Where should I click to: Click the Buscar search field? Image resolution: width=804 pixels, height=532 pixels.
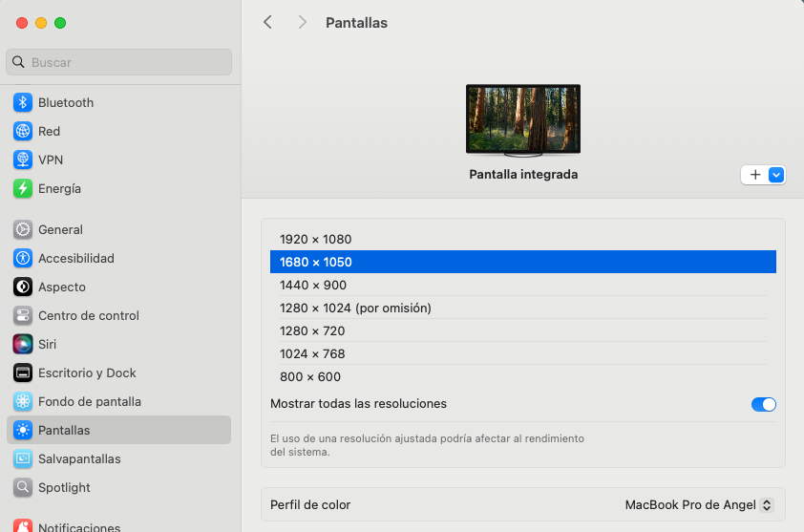coord(119,62)
